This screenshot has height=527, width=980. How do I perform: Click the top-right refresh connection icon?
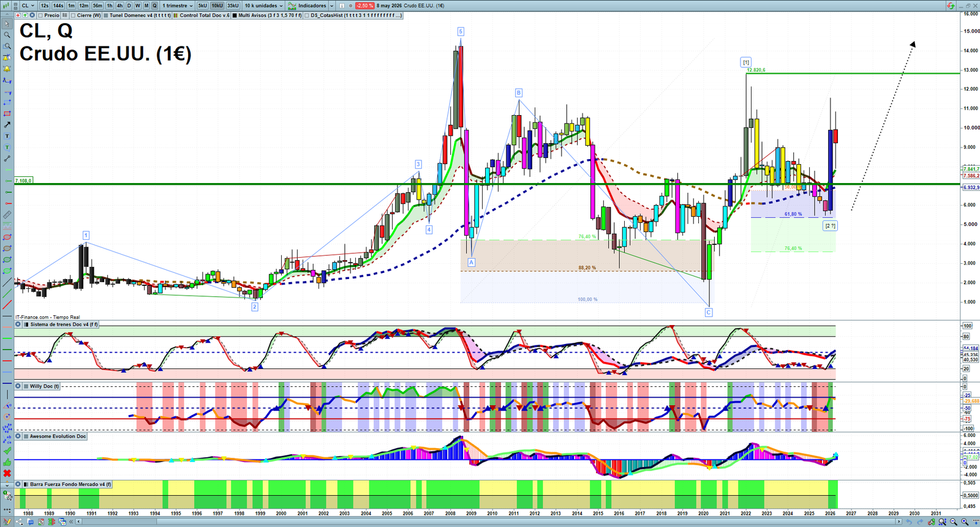click(951, 6)
